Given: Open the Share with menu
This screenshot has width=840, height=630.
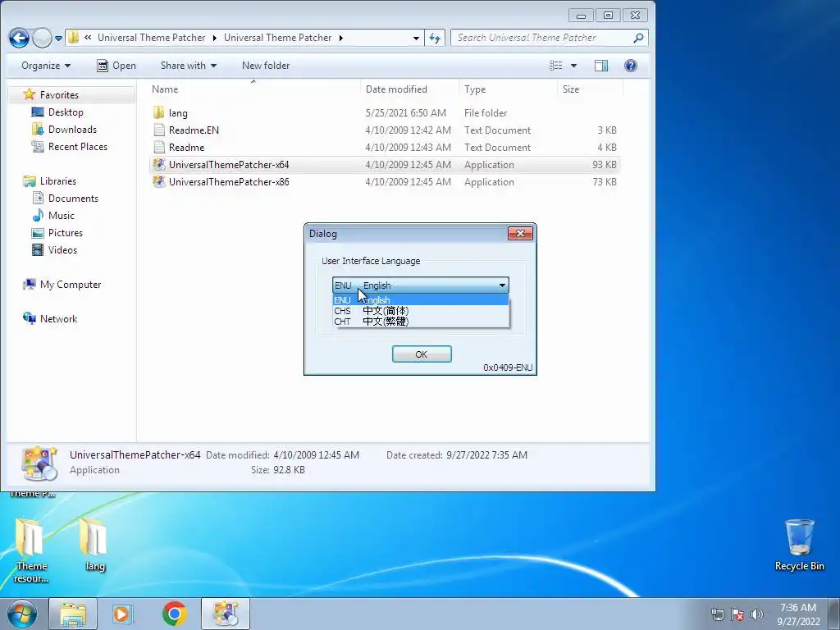Looking at the screenshot, I should pos(189,66).
